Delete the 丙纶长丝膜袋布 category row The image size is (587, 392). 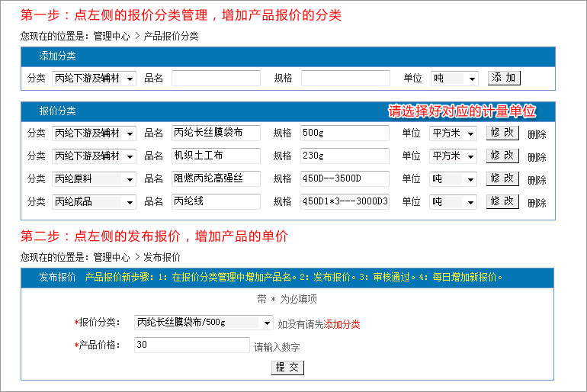click(x=537, y=134)
